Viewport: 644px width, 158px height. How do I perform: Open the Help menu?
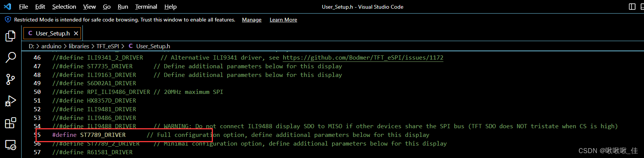[171, 7]
